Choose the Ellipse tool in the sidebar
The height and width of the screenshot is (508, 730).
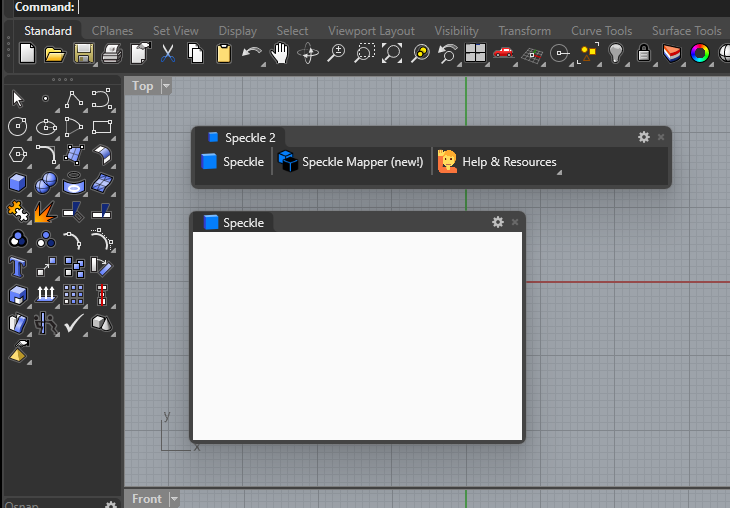pyautogui.click(x=46, y=127)
